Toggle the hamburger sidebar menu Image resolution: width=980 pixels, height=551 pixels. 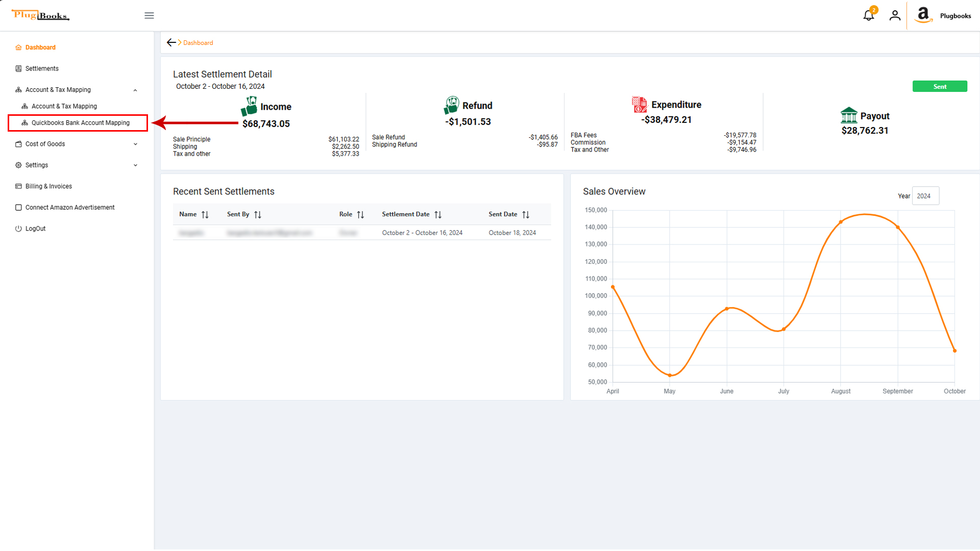click(x=149, y=16)
